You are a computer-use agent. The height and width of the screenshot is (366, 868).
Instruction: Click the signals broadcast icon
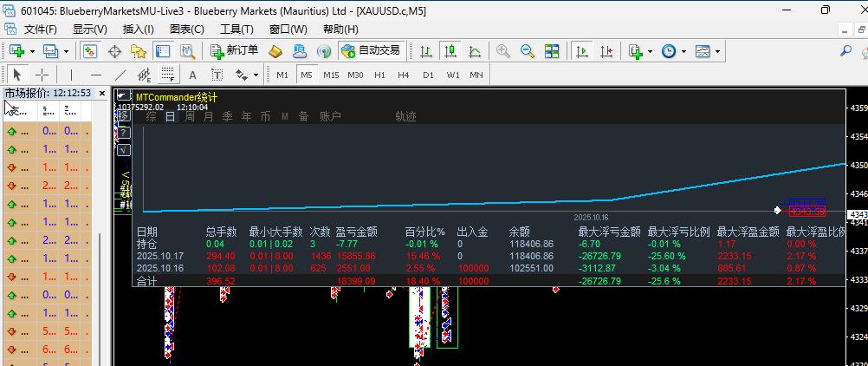(324, 51)
